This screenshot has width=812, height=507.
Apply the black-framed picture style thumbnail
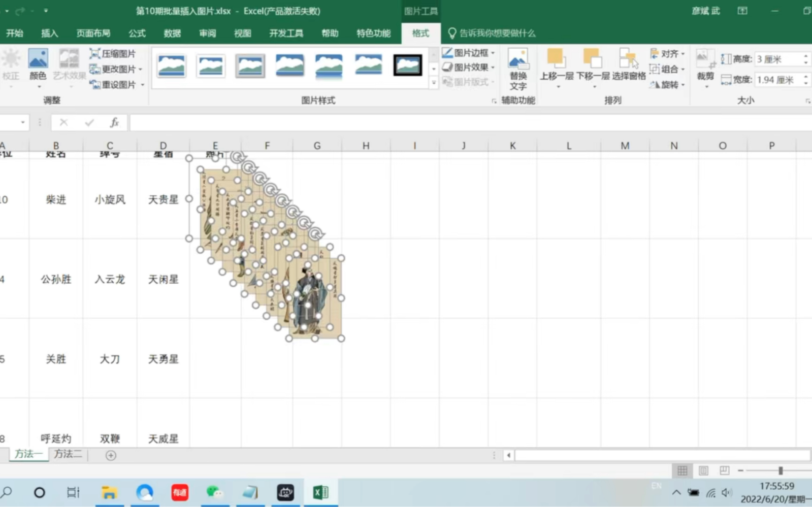tap(407, 65)
